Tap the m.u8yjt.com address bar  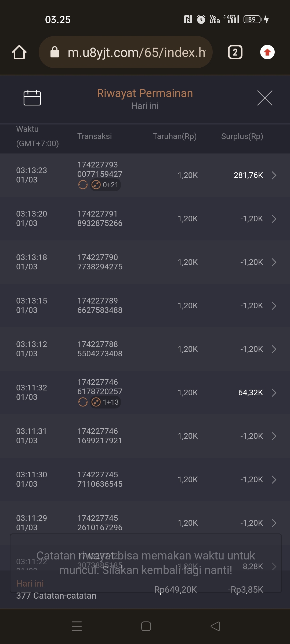tap(136, 52)
